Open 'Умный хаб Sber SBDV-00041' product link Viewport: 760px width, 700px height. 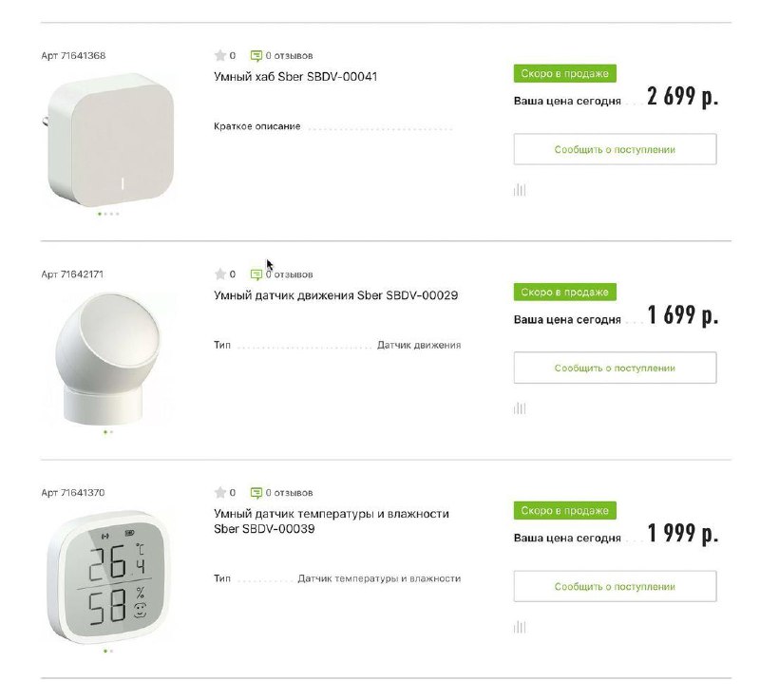[x=295, y=77]
